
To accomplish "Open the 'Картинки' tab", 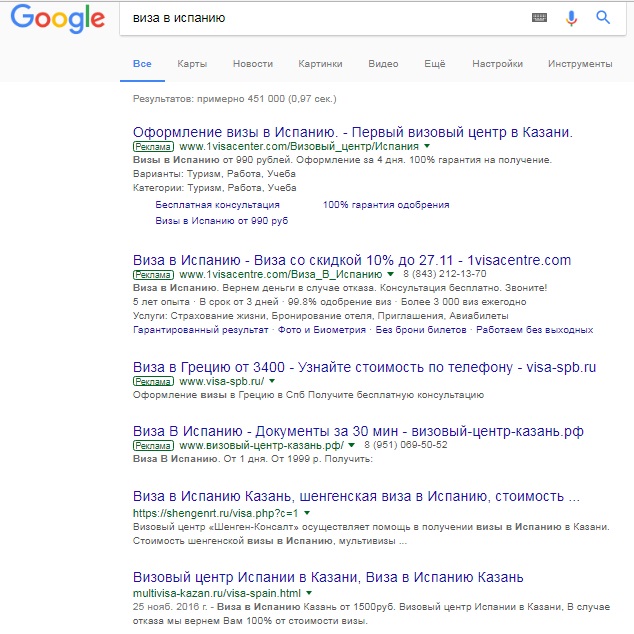I will [320, 64].
